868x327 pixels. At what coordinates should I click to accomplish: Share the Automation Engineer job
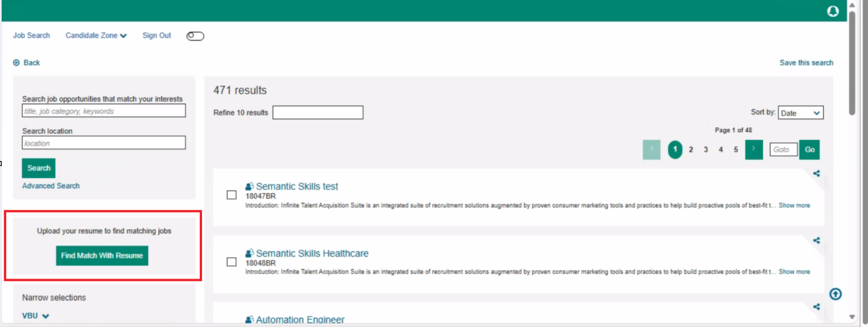click(816, 306)
